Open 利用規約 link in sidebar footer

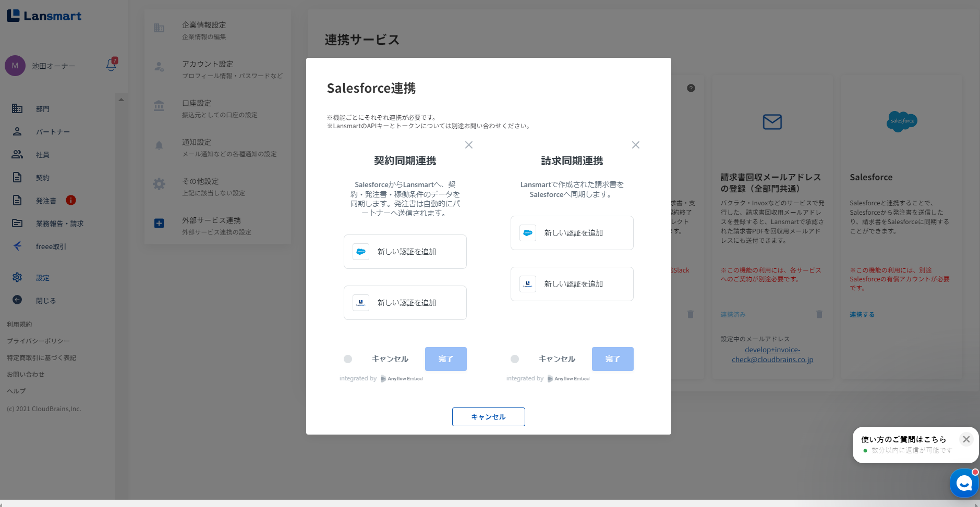click(x=19, y=324)
